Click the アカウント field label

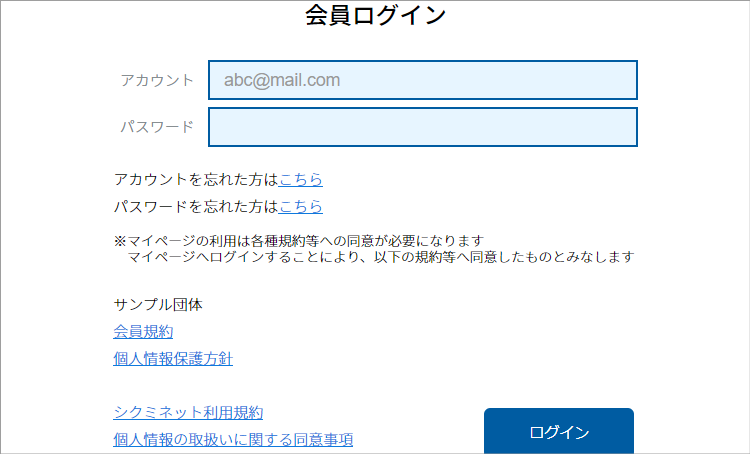tap(157, 80)
